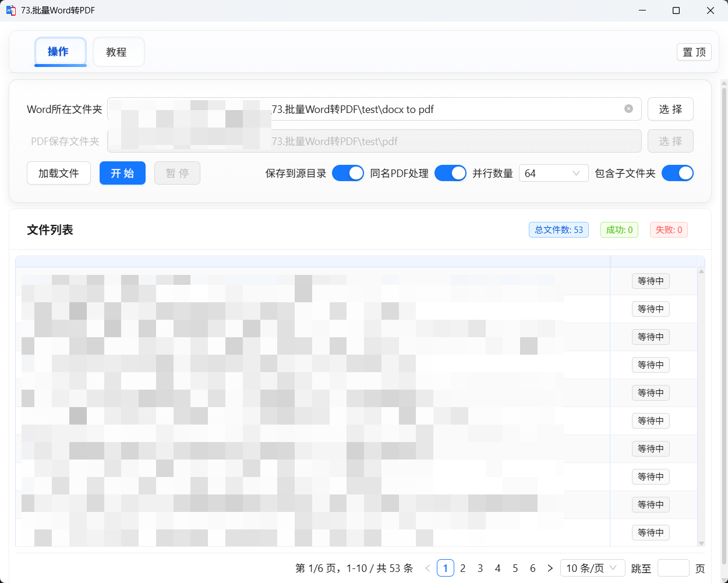This screenshot has width=728, height=583.
Task: Click the 加载文件 button
Action: pos(59,173)
